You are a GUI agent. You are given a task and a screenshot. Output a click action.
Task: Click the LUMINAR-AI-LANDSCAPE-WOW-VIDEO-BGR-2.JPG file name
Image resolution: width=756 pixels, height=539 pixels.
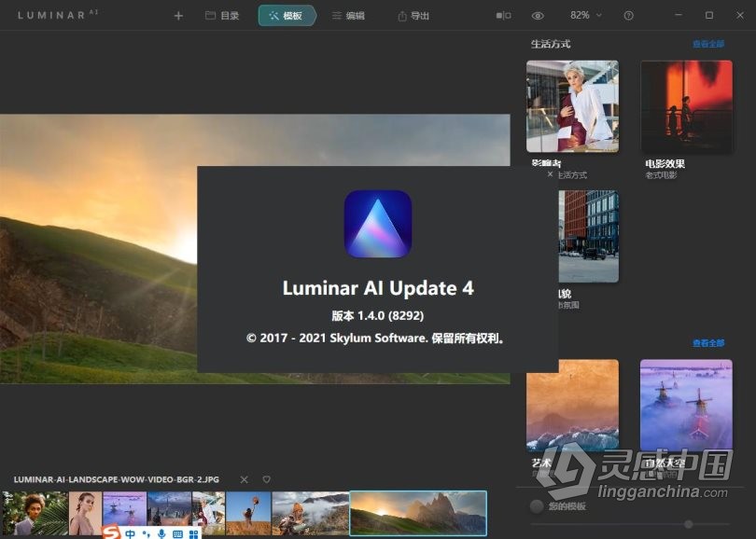point(116,479)
